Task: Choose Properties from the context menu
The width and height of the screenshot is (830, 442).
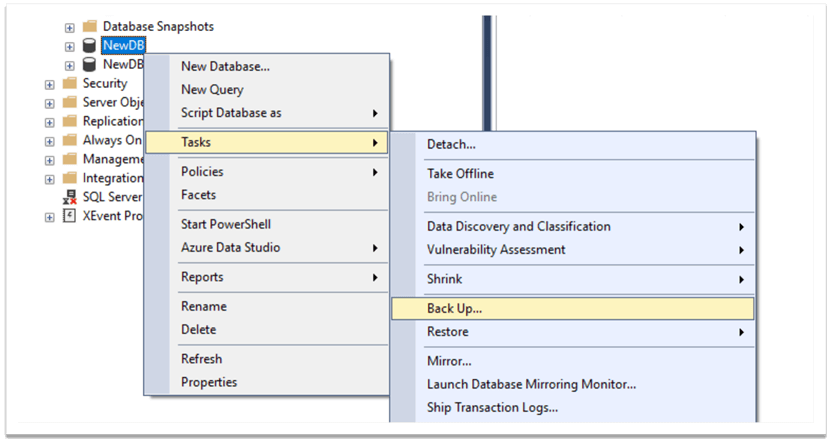Action: pyautogui.click(x=209, y=382)
